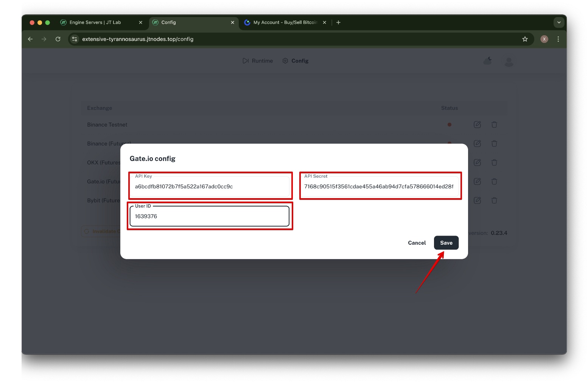The height and width of the screenshot is (383, 588).
Task: Open the Config page link
Action: point(296,61)
